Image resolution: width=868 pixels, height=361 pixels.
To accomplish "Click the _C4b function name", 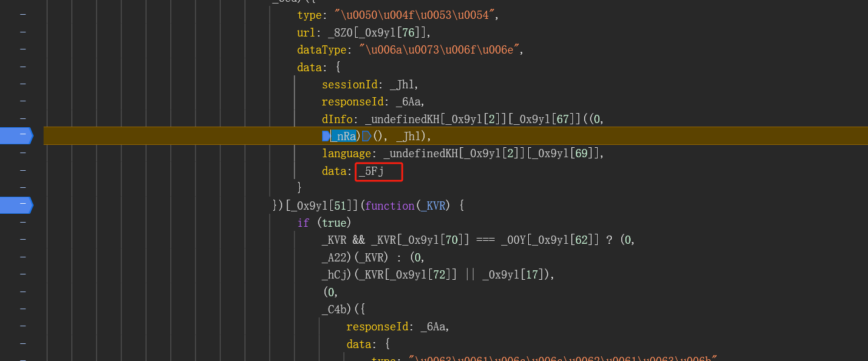I will pos(334,310).
